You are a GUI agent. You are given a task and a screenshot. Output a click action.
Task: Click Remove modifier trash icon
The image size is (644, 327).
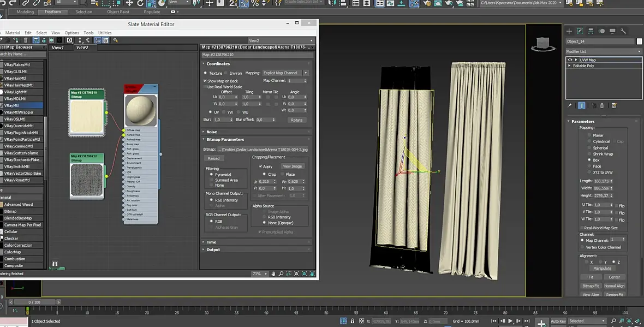point(602,105)
